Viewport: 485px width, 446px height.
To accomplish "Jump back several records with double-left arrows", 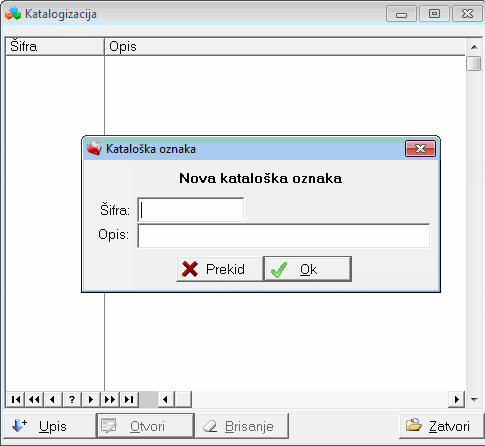I will [34, 399].
